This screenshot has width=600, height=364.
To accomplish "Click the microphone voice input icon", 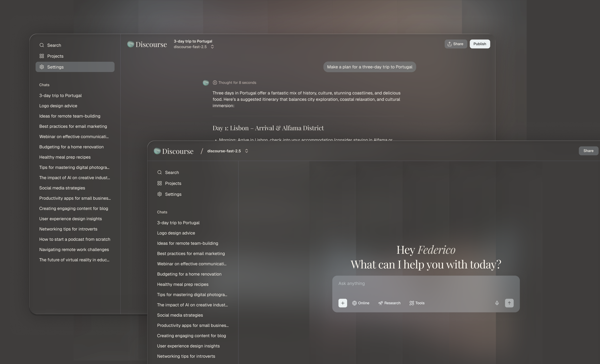I will point(497,303).
